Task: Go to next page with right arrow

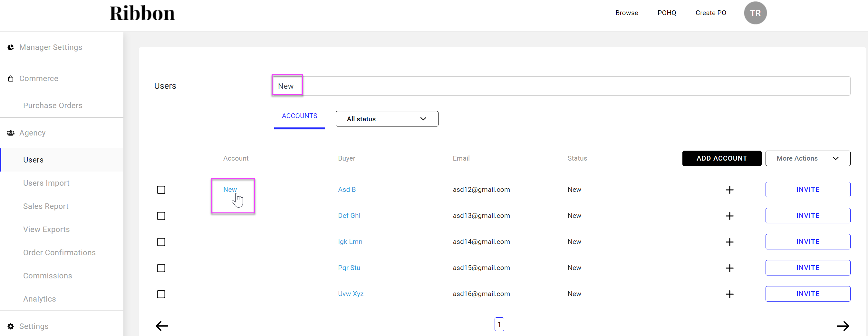Action: [x=843, y=326]
